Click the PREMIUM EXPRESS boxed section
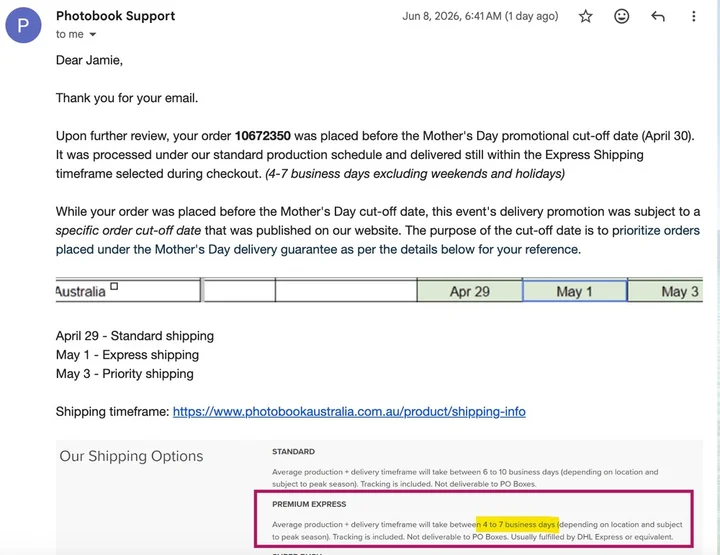The height and width of the screenshot is (555, 720). point(473,519)
